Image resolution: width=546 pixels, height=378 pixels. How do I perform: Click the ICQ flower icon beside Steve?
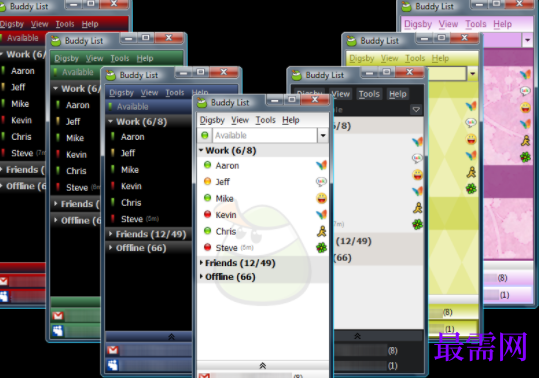click(321, 247)
